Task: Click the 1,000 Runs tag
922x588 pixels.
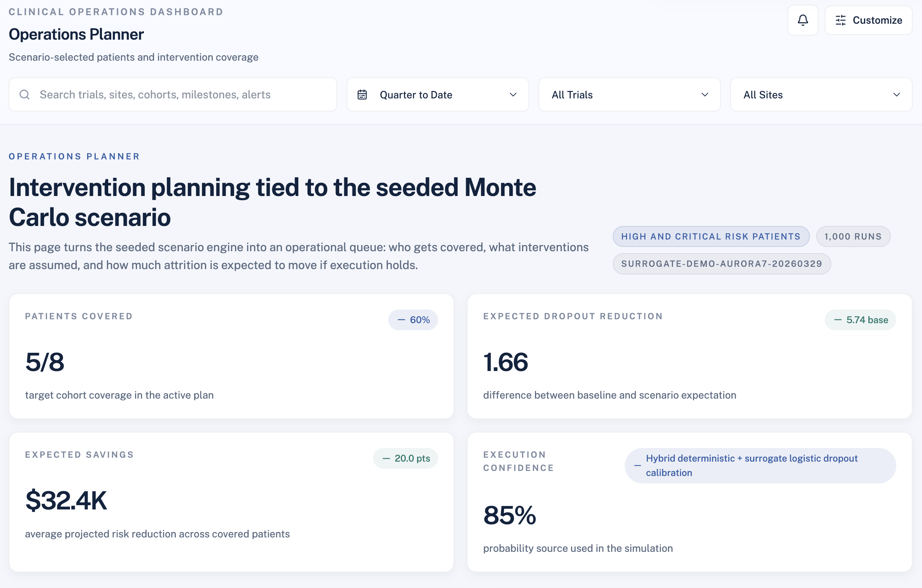Action: 853,236
